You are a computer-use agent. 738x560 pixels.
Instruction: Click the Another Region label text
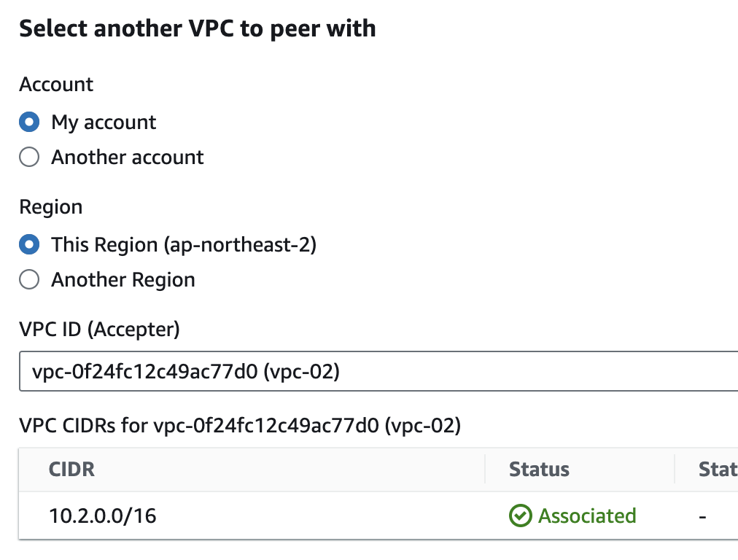(x=123, y=280)
